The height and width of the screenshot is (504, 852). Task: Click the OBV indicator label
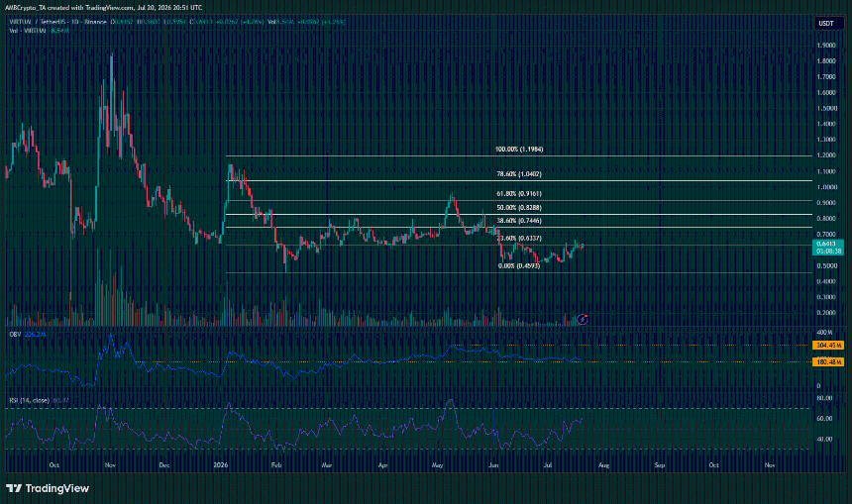point(15,335)
